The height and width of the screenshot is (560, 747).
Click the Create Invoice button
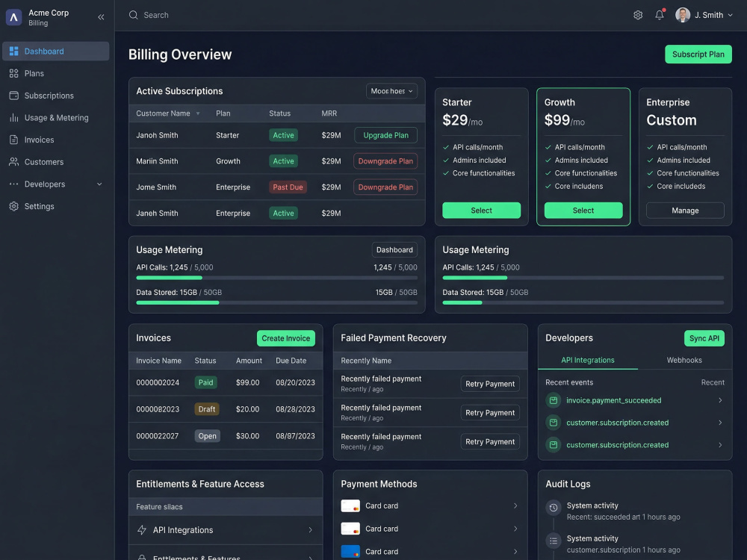[286, 338]
